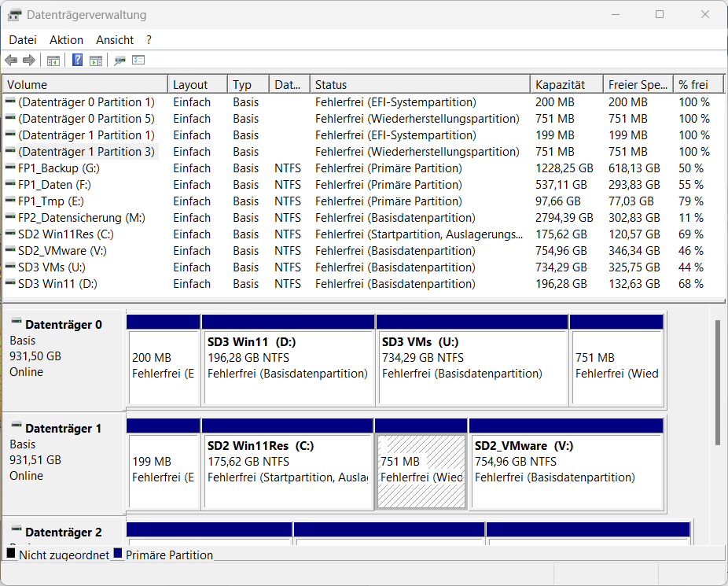
Task: Toggle the console tree pane visibility
Action: pos(53,60)
